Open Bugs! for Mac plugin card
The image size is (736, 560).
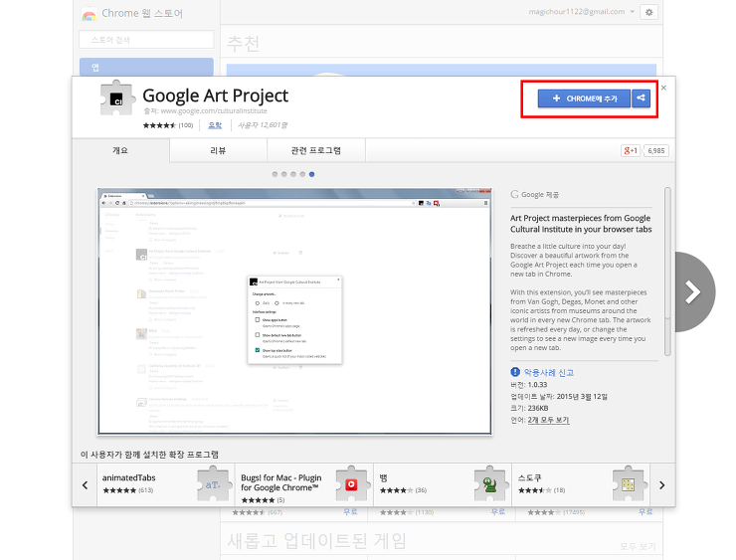coord(304,484)
